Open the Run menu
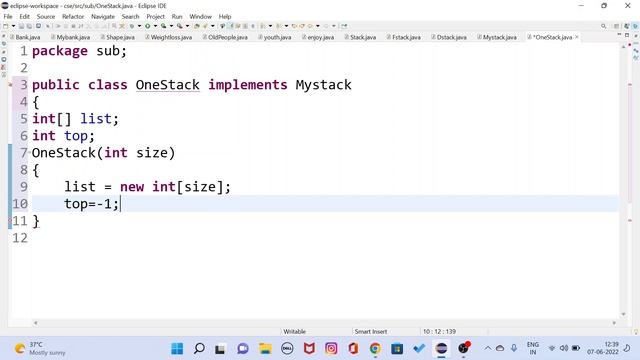The image size is (640, 360). coord(177,16)
